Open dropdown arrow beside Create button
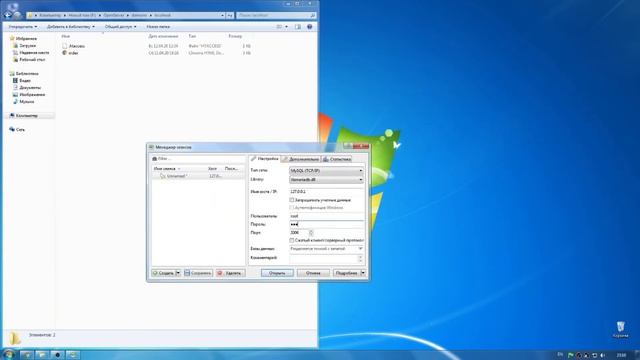This screenshot has height=360, width=640. pyautogui.click(x=178, y=273)
